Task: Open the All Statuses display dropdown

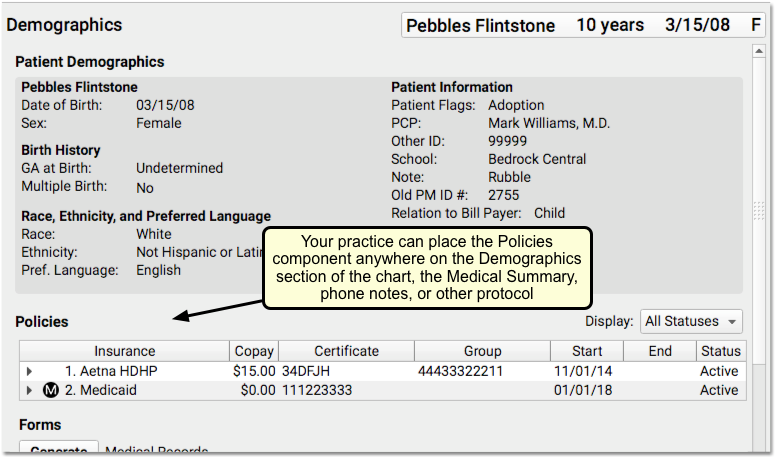Action: tap(691, 321)
